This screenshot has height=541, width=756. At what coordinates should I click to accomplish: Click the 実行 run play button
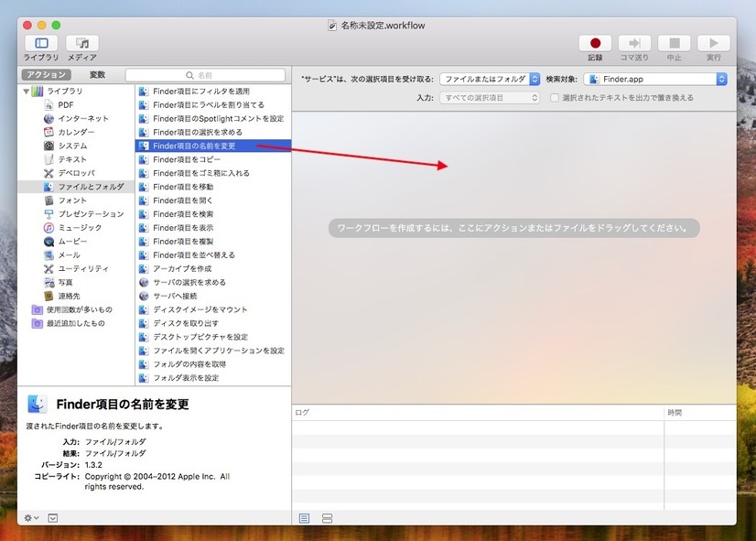coord(713,43)
